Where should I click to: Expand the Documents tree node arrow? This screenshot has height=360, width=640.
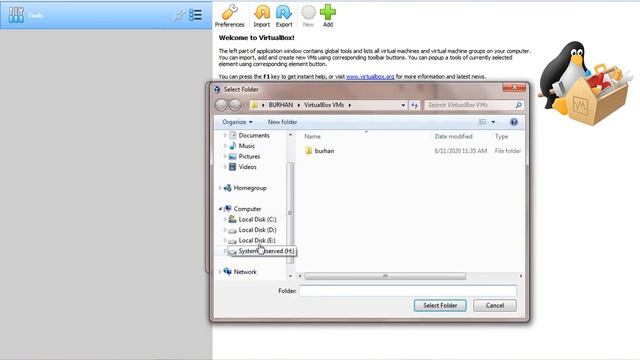[225, 135]
